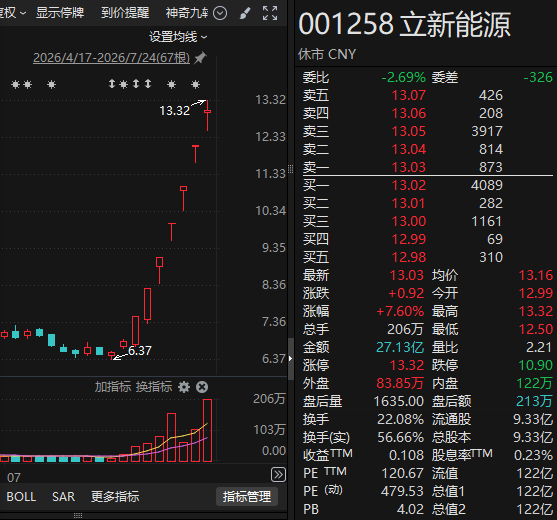
Task: Select the SAR indicator tab
Action: pyautogui.click(x=63, y=497)
